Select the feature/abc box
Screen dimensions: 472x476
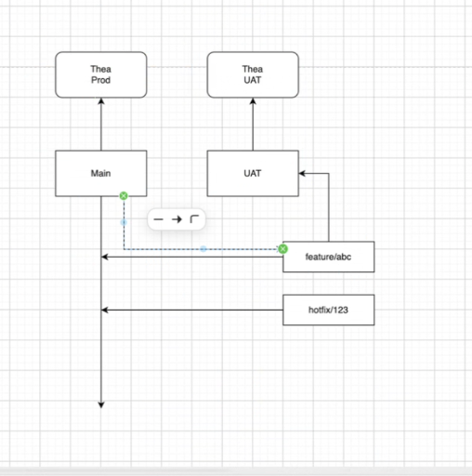(x=328, y=257)
